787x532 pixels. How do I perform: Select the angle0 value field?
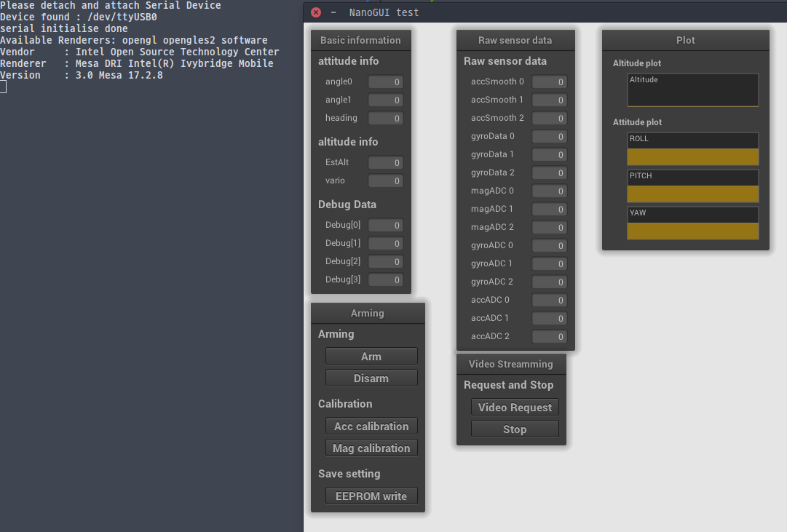(x=385, y=82)
